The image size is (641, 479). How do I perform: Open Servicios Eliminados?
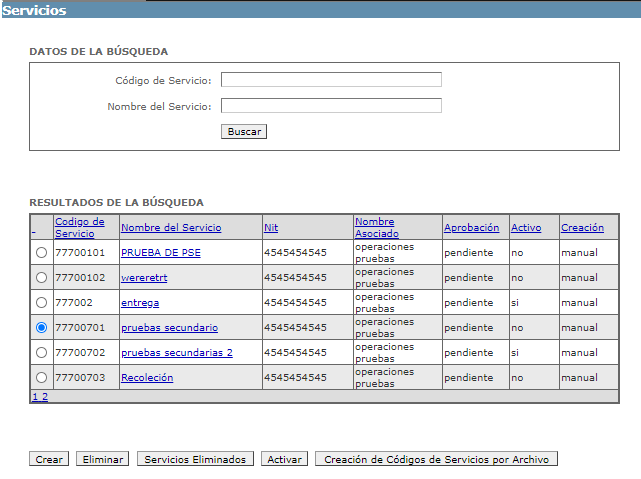195,459
